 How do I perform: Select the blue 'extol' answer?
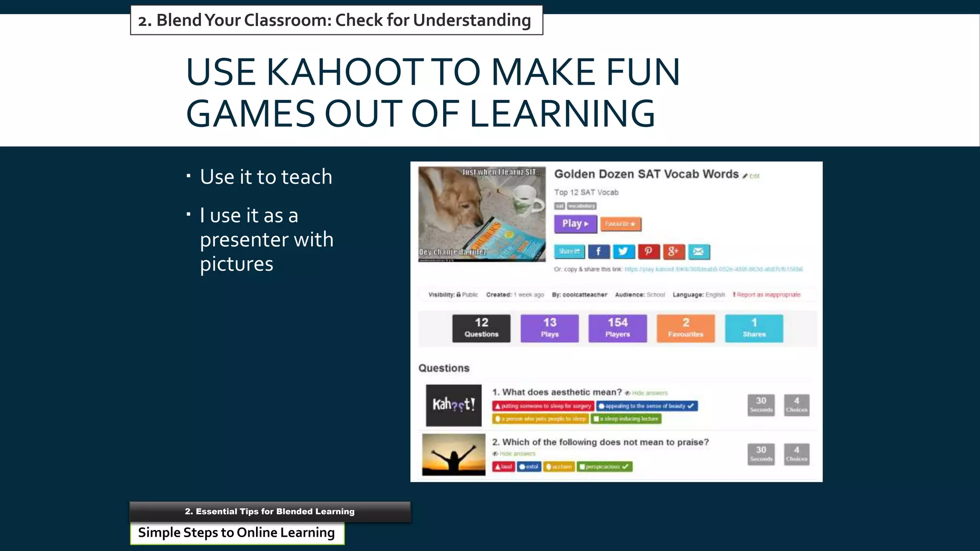(529, 467)
